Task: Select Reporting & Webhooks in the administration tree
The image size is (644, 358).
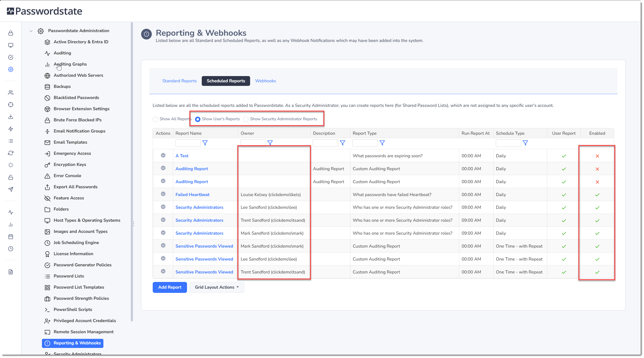Action: click(73, 343)
